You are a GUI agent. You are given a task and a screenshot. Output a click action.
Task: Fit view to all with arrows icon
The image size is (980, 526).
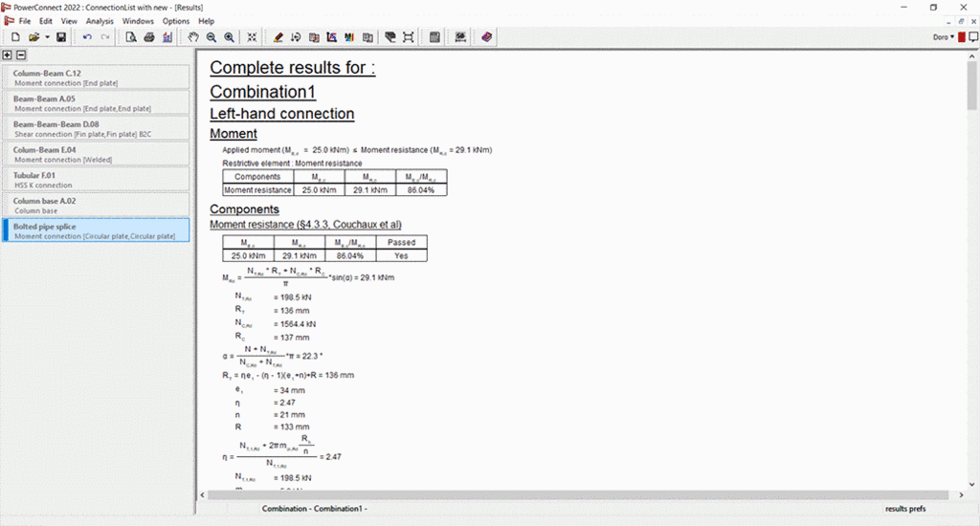(252, 37)
